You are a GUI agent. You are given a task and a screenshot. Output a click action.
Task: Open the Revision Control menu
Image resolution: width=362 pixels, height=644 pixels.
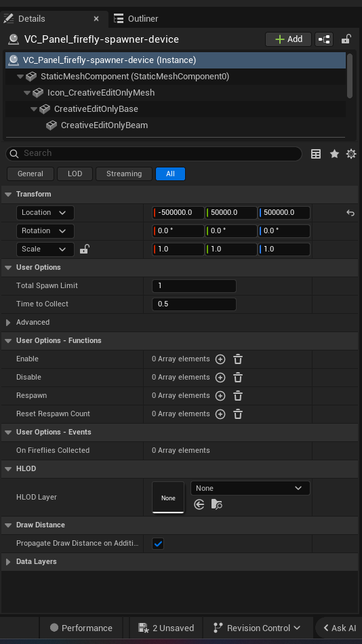(x=258, y=628)
